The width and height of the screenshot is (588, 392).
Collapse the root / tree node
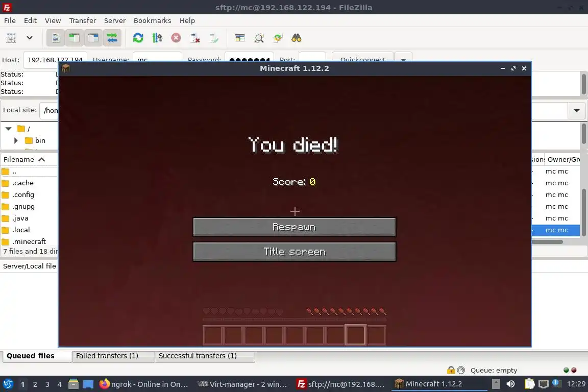(8, 129)
